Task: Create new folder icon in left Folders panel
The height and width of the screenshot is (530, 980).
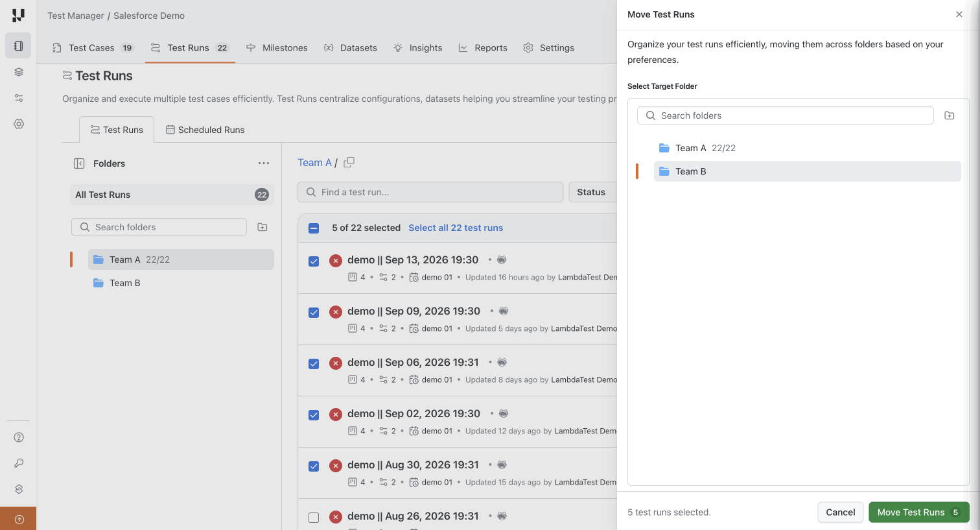Action: click(x=262, y=227)
